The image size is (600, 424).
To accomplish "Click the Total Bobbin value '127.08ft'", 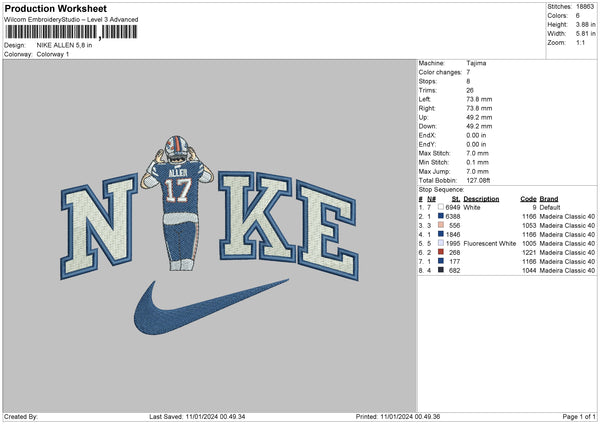I will coord(478,180).
